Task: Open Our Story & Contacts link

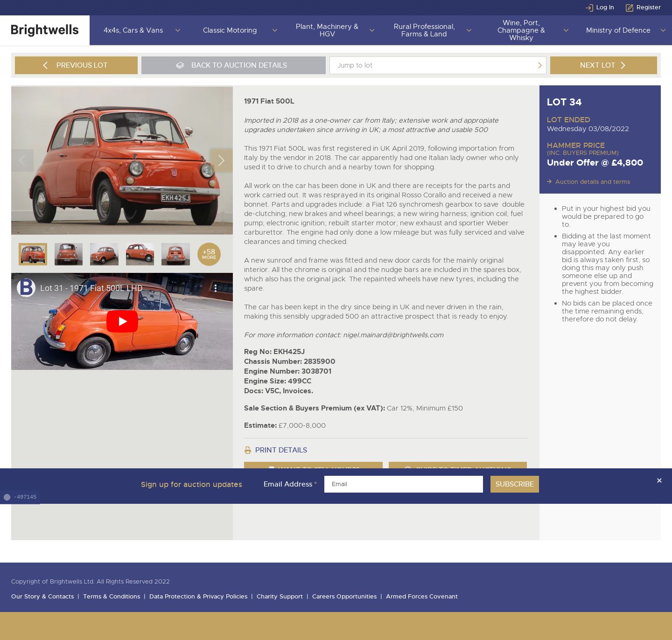Action: coord(42,597)
